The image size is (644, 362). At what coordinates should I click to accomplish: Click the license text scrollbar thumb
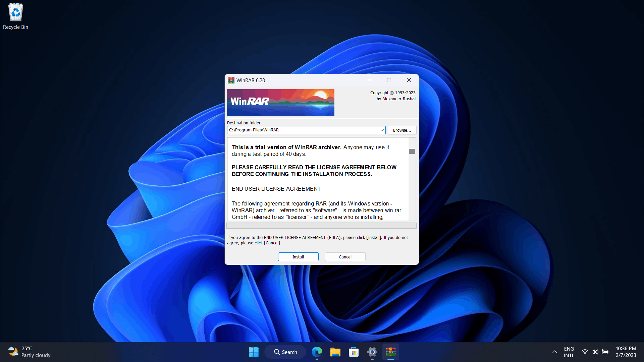(x=412, y=152)
